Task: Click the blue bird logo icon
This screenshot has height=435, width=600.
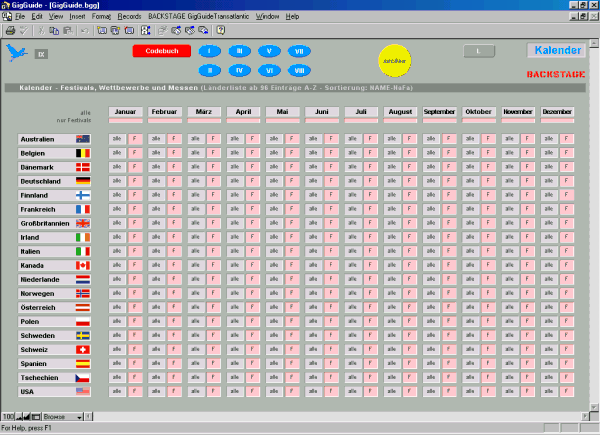Action: pos(16,53)
